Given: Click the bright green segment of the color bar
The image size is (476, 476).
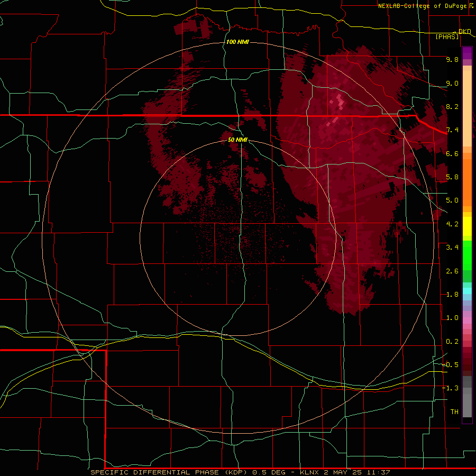Looking at the screenshot, I should 467,255.
